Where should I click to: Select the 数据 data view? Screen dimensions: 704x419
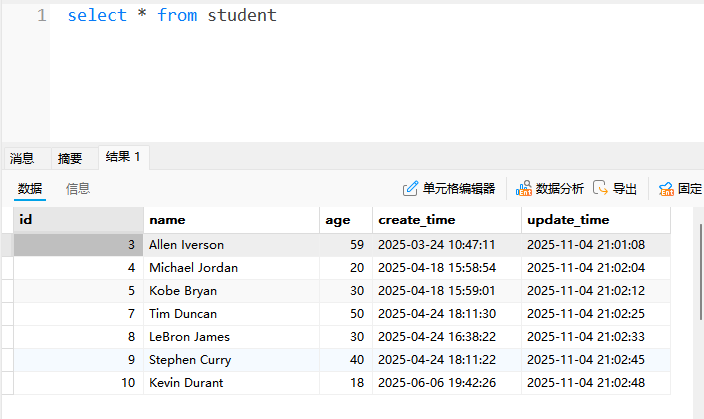click(x=30, y=188)
